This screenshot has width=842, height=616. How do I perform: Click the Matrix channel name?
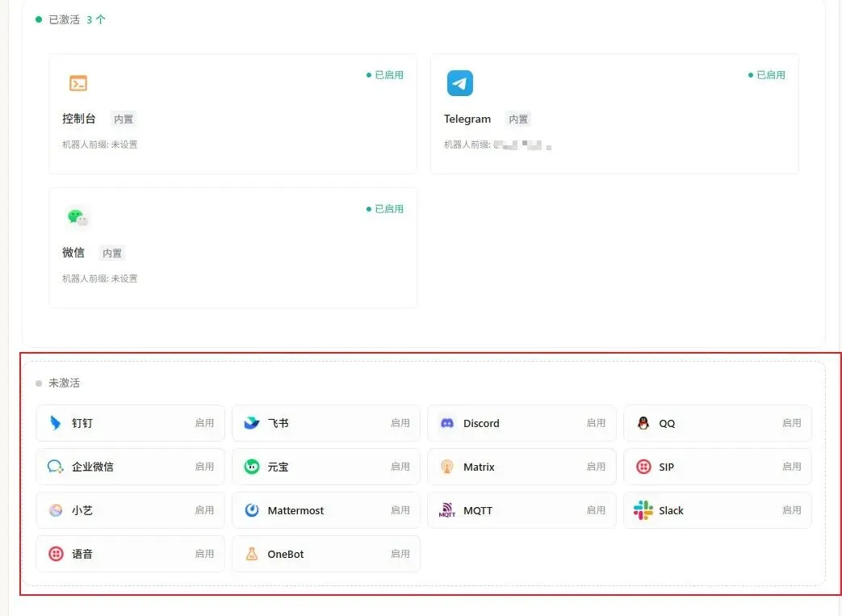479,467
